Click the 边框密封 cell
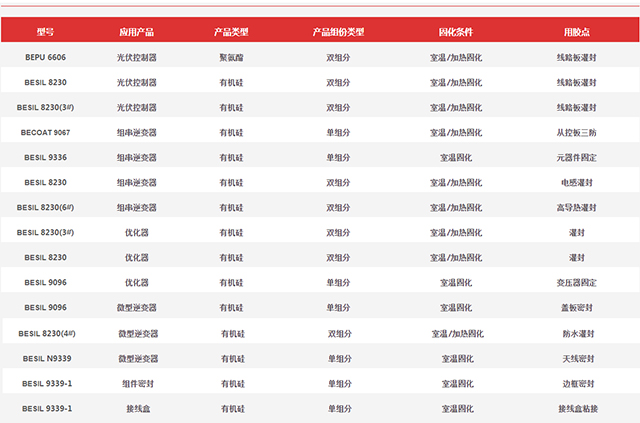Viewport: 640px width, 423px height. (x=577, y=383)
